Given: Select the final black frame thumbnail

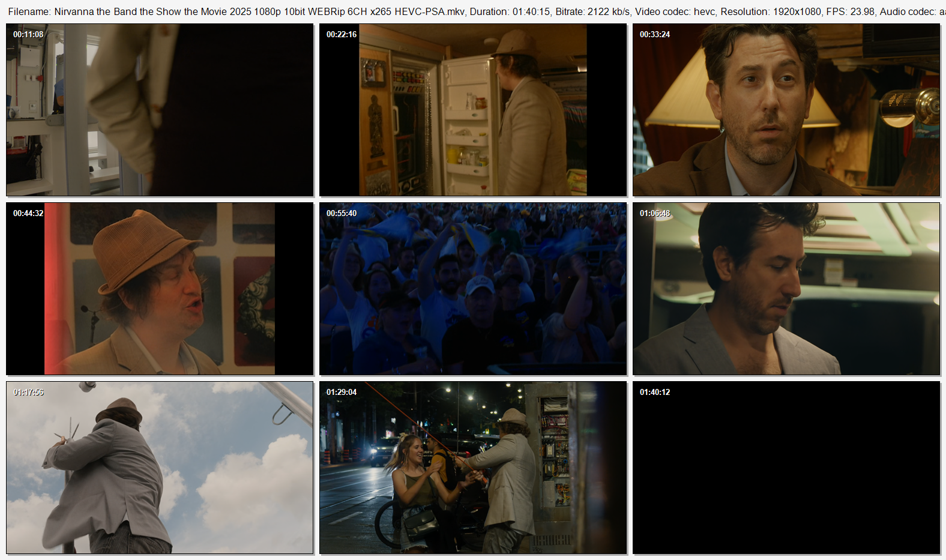Looking at the screenshot, I should click(786, 468).
